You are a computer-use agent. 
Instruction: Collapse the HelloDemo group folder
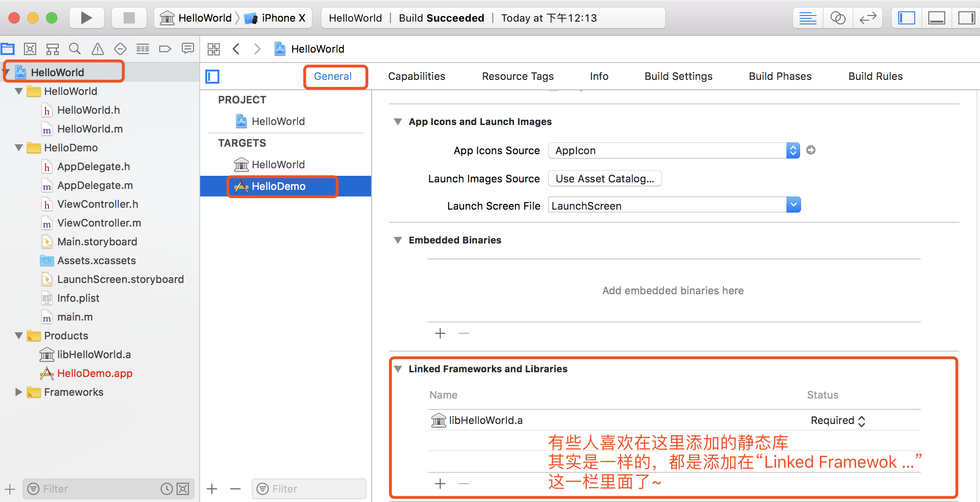pos(19,148)
